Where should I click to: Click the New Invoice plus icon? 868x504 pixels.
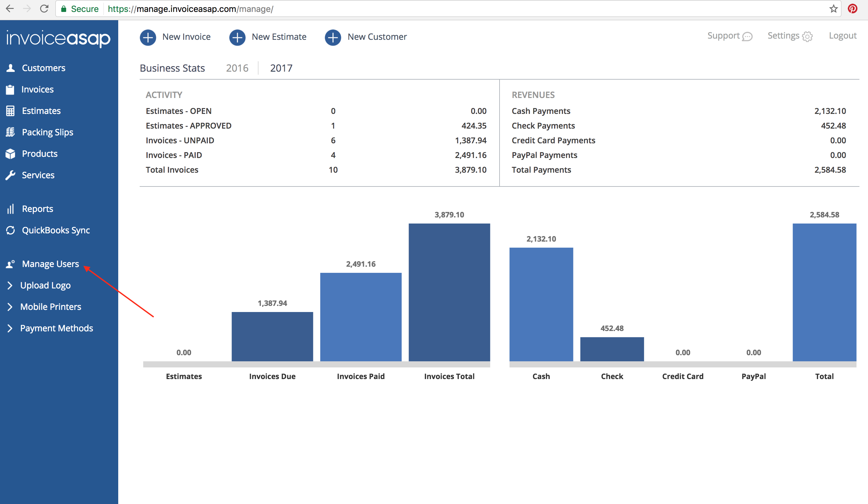point(148,37)
